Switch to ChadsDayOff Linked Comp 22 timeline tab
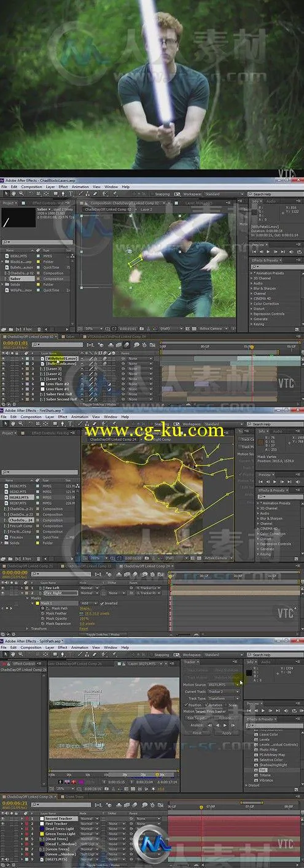Screen dimensions: 304x868 tap(89, 566)
